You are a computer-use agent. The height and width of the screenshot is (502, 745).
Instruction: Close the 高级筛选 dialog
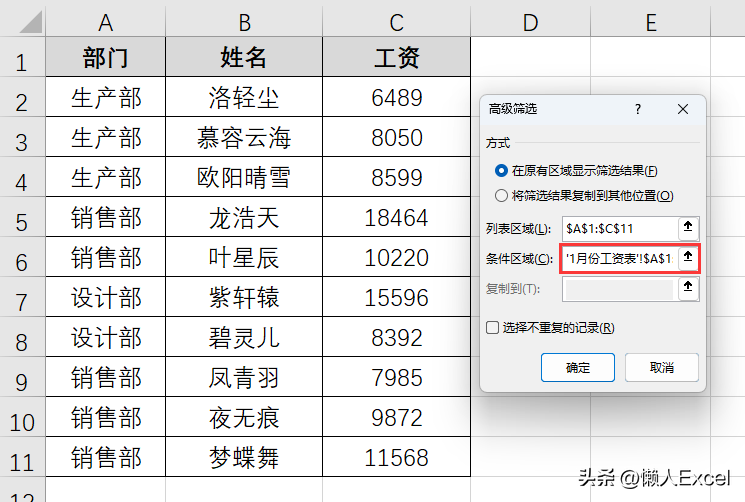click(683, 109)
